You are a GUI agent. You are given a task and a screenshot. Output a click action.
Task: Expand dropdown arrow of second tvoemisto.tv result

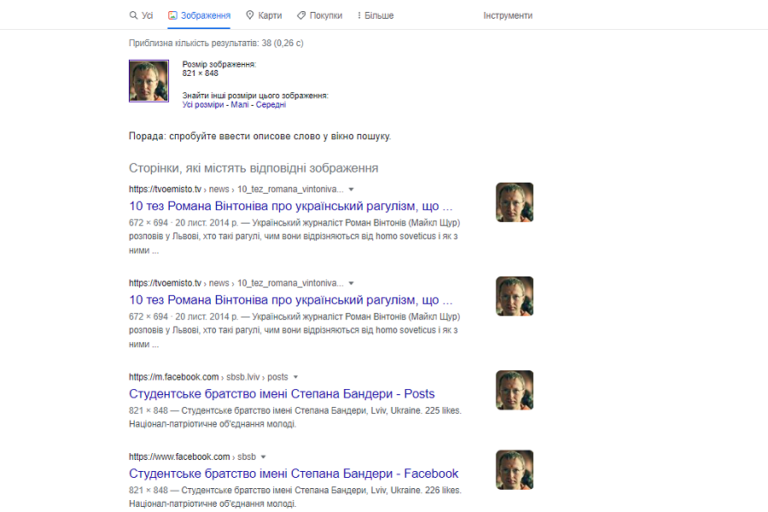pos(351,283)
